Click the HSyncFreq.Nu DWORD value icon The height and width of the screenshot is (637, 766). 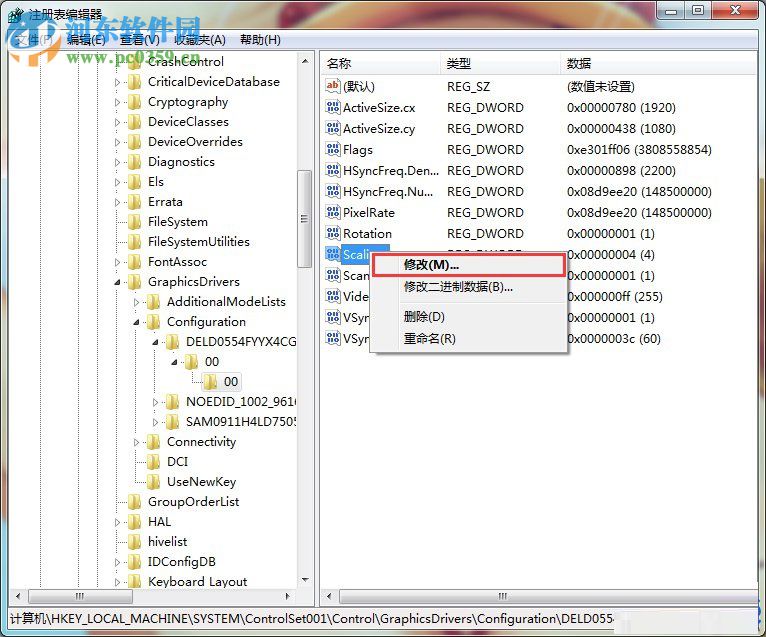[x=333, y=191]
